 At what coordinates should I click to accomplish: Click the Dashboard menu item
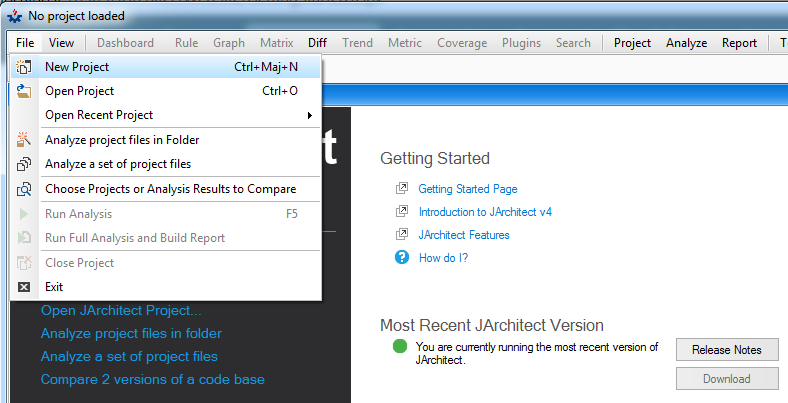125,43
